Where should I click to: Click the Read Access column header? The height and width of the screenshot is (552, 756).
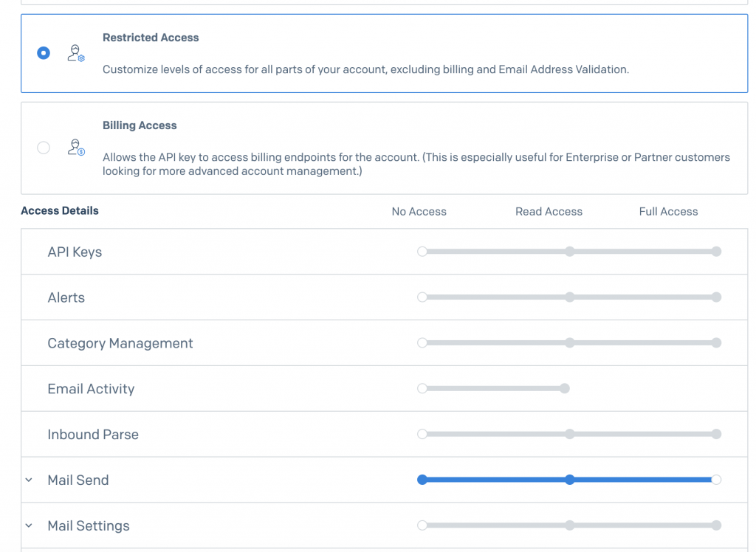click(549, 212)
